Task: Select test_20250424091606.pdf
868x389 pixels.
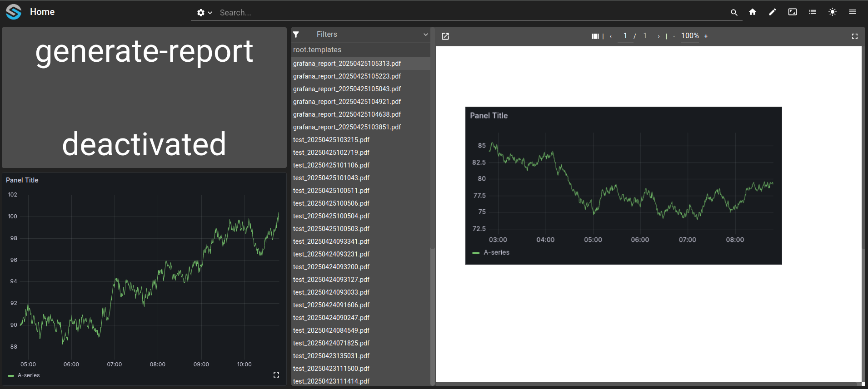Action: (361, 305)
